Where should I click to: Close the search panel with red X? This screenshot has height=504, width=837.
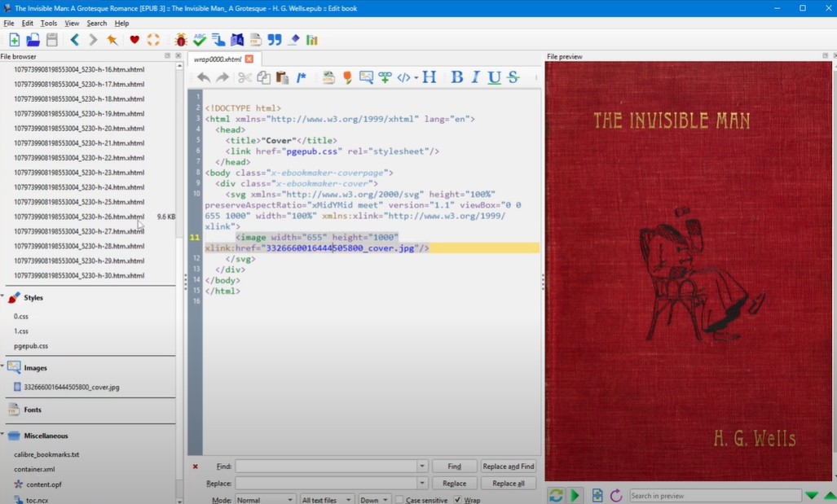pos(196,467)
